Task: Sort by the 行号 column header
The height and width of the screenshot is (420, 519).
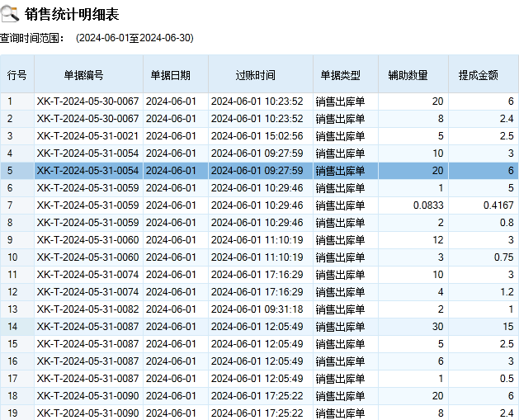Action: coord(17,75)
